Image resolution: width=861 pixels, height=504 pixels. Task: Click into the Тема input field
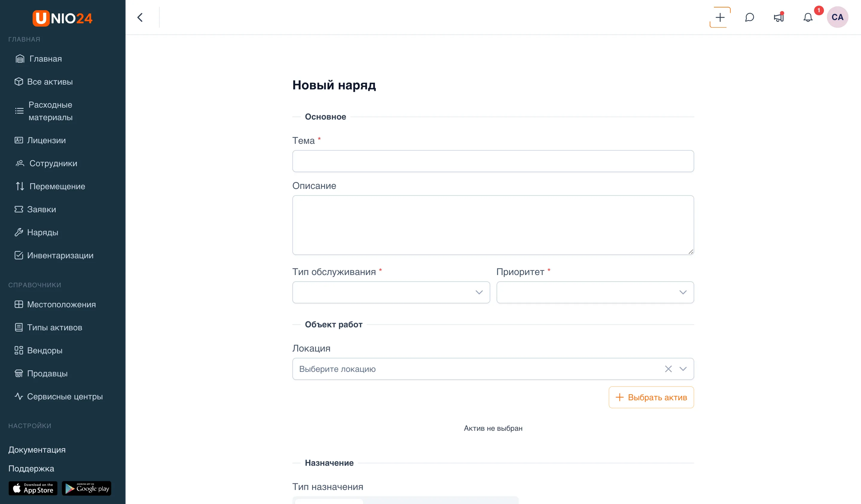coord(493,161)
